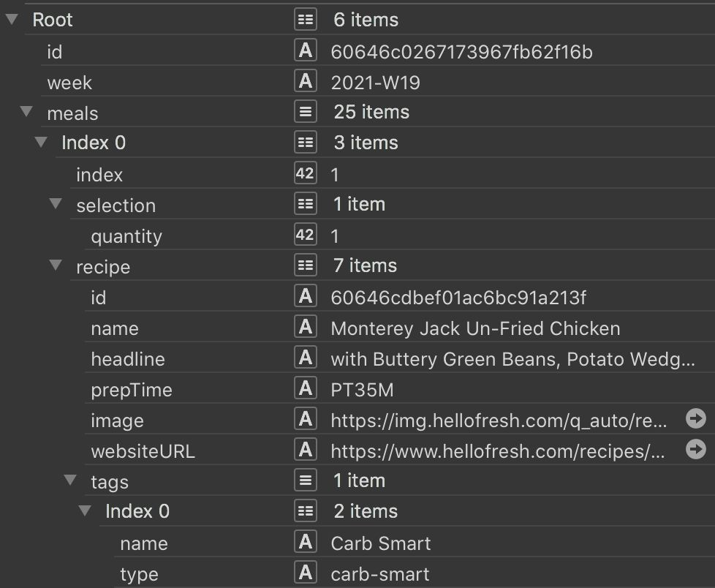
Task: Click dictionary type icon for selection
Action: click(305, 204)
